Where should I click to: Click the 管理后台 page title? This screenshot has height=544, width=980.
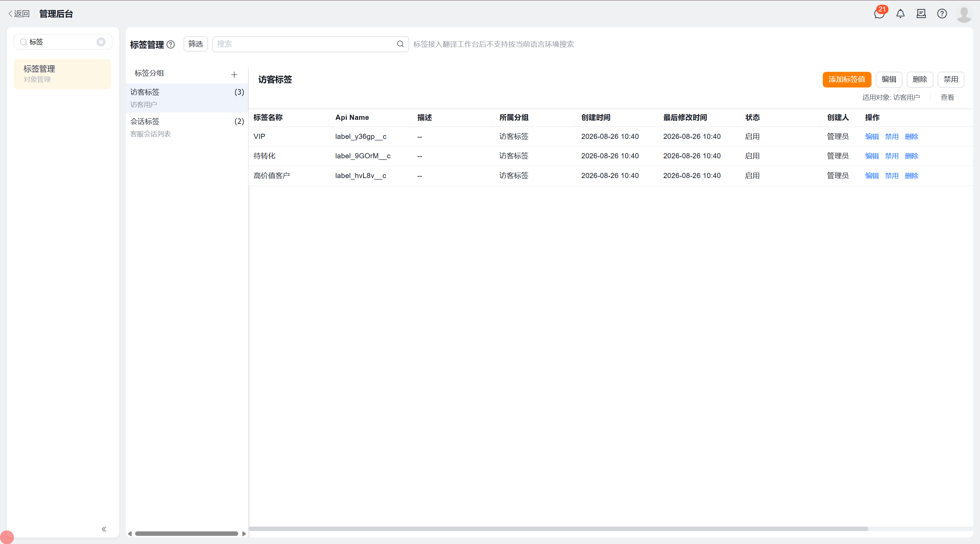[56, 14]
